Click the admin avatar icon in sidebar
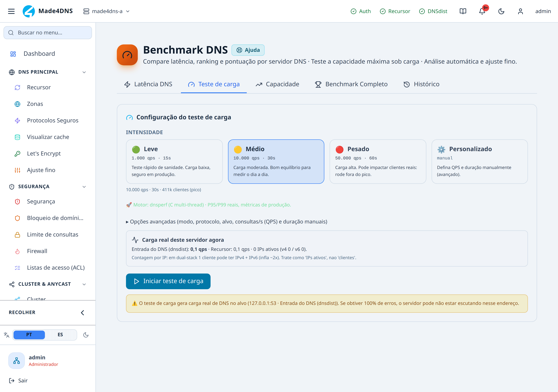The height and width of the screenshot is (392, 558). (x=17, y=361)
